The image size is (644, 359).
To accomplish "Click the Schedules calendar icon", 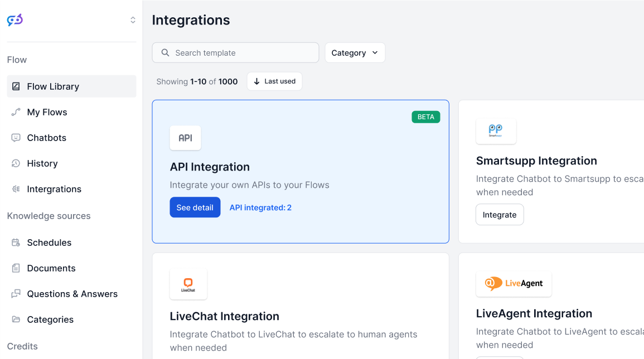I will [17, 242].
